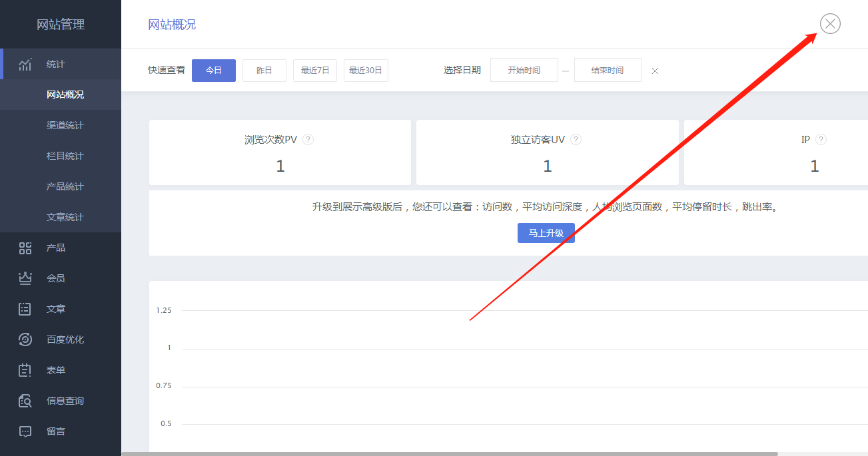Collapse the 统计 menu section
Image resolution: width=868 pixels, height=456 pixels.
pos(61,64)
